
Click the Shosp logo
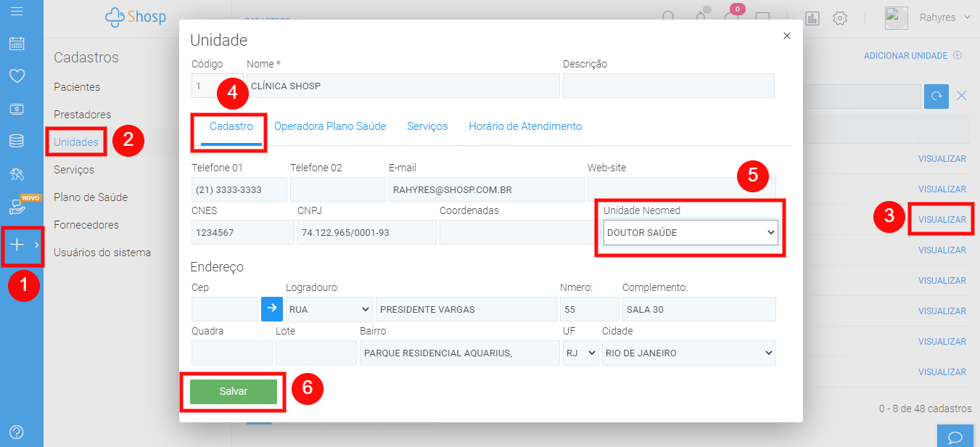click(137, 17)
